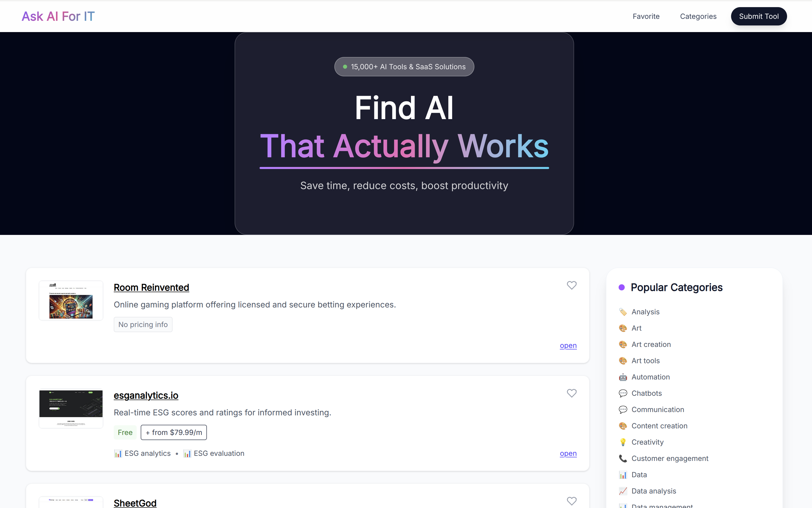The image size is (812, 508).
Task: Click the Customer engagement phone icon
Action: tap(623, 458)
